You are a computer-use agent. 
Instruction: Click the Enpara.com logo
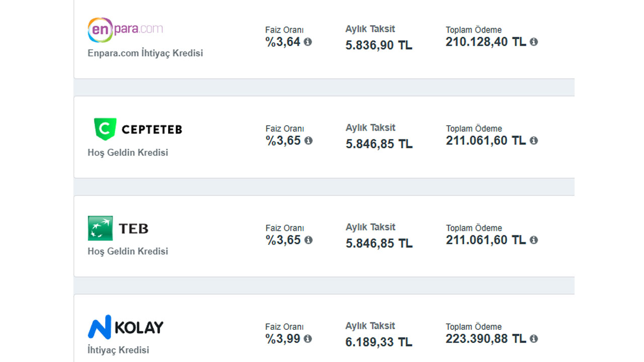[125, 30]
